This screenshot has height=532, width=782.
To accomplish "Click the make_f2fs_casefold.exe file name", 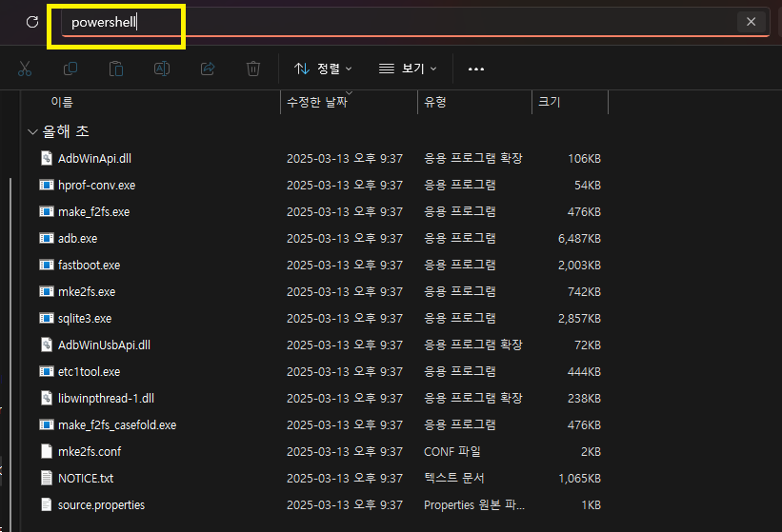I will click(x=117, y=424).
